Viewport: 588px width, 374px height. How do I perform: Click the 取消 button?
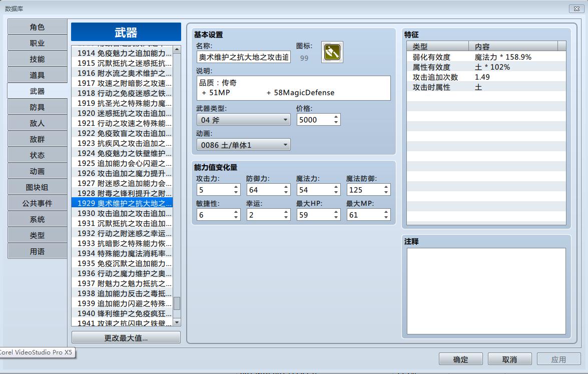[509, 359]
